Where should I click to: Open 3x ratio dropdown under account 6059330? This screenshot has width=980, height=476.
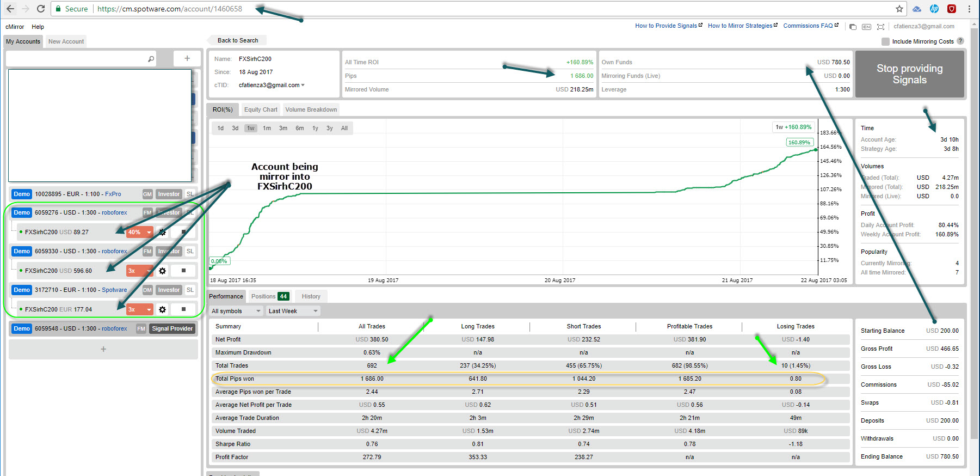140,271
